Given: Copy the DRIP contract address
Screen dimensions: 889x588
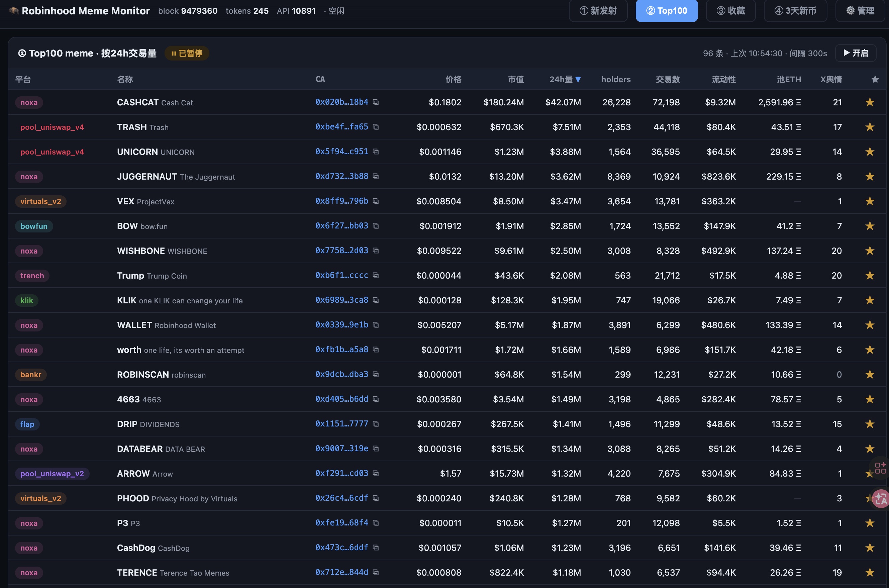Looking at the screenshot, I should [x=376, y=424].
